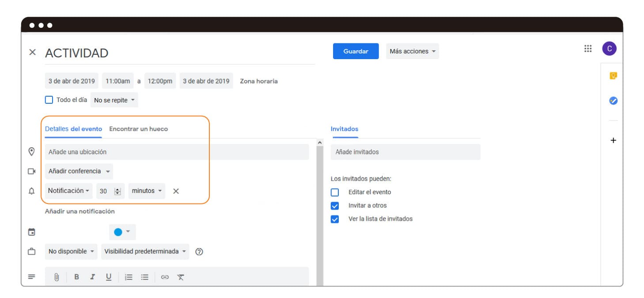Image resolution: width=644 pixels, height=298 pixels.
Task: Insert a numbered list in description
Action: (x=129, y=277)
